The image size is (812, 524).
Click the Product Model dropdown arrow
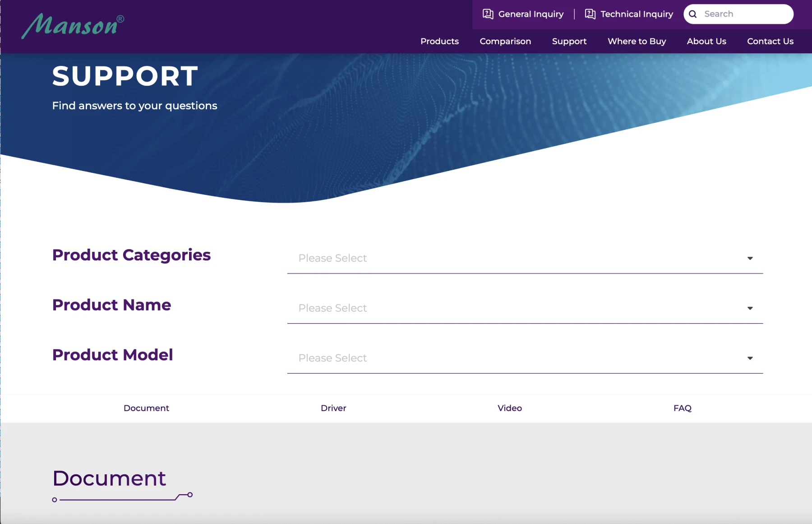pyautogui.click(x=750, y=358)
